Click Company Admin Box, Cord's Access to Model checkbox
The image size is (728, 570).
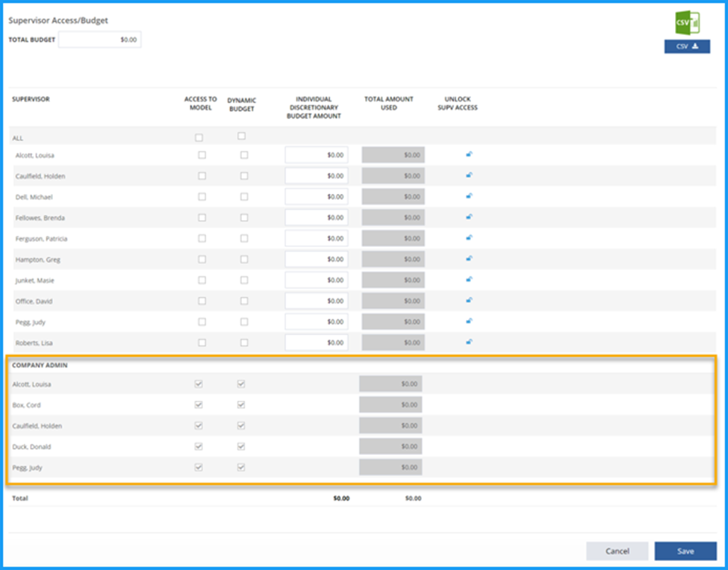pos(199,405)
